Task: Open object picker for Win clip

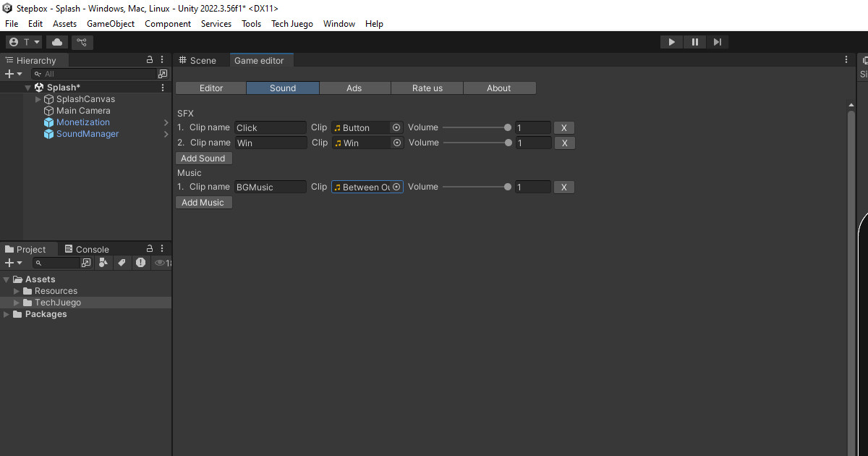Action: point(396,143)
